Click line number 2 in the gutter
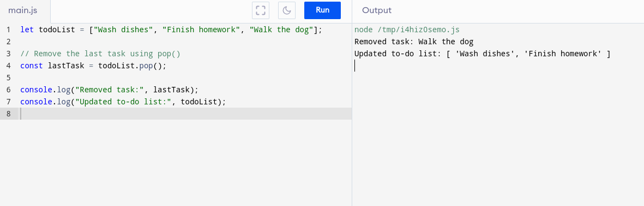 [x=8, y=42]
